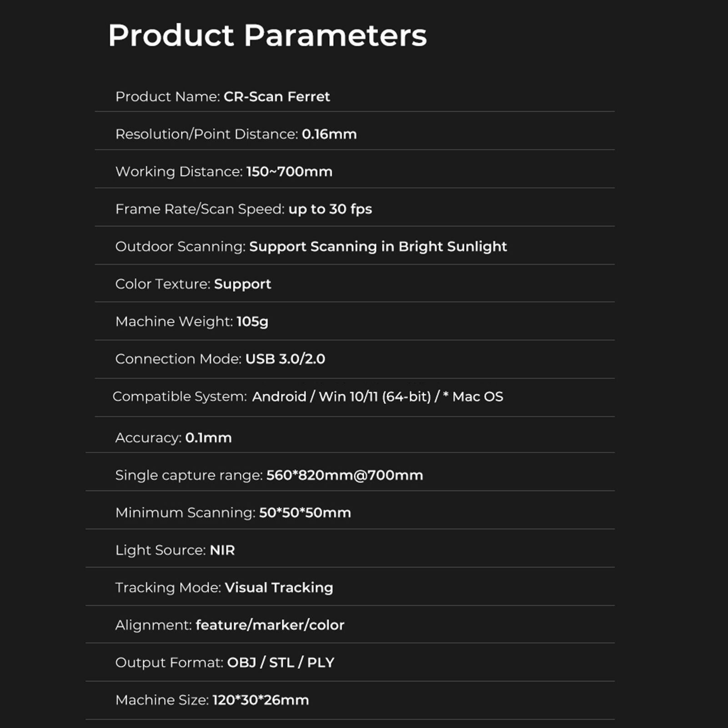Select the 560*820mm@700mm capture range
728x728 pixels.
click(x=345, y=475)
